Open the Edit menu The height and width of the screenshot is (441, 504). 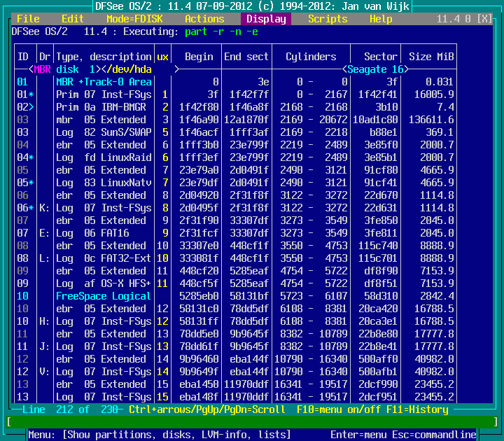73,19
